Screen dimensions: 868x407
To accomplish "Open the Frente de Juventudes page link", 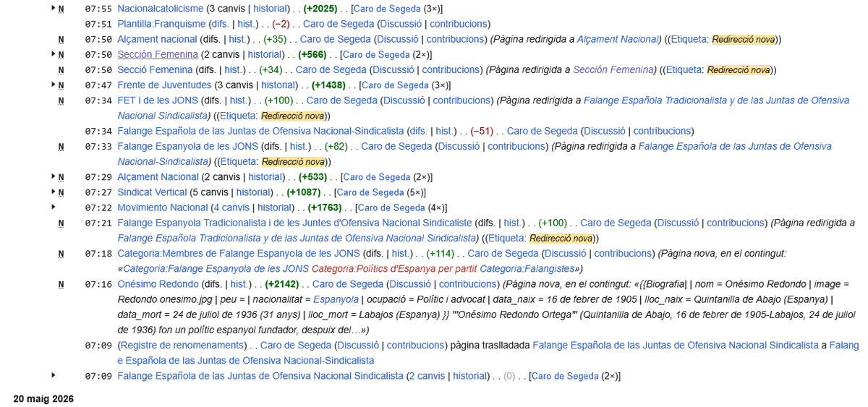I will (164, 85).
